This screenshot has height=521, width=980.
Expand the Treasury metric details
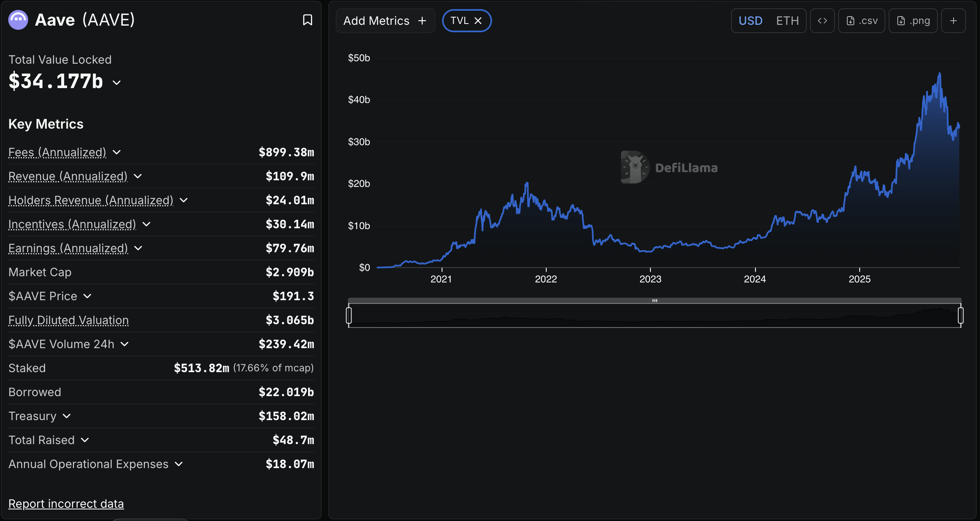67,416
